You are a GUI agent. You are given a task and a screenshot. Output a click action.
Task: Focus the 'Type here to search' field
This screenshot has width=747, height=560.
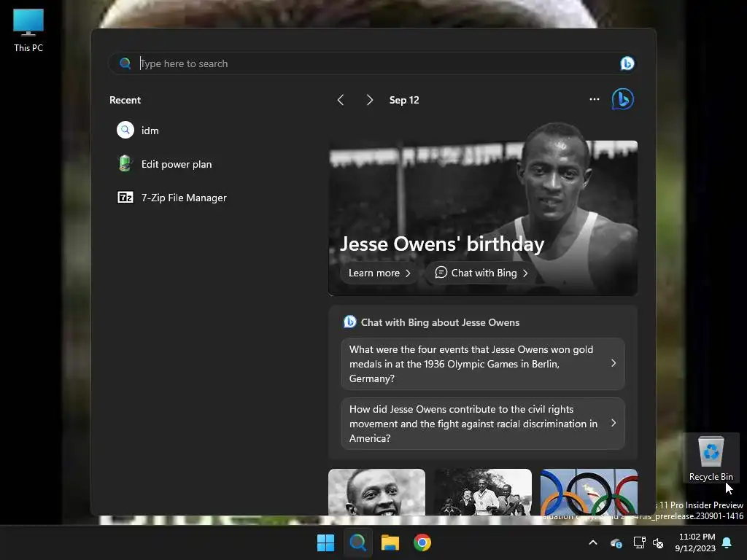point(371,63)
